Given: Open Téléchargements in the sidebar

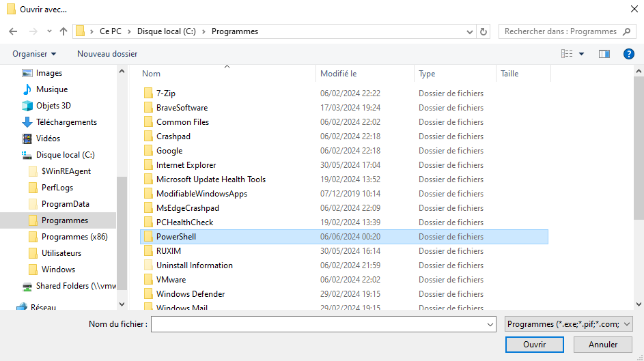Looking at the screenshot, I should [66, 122].
